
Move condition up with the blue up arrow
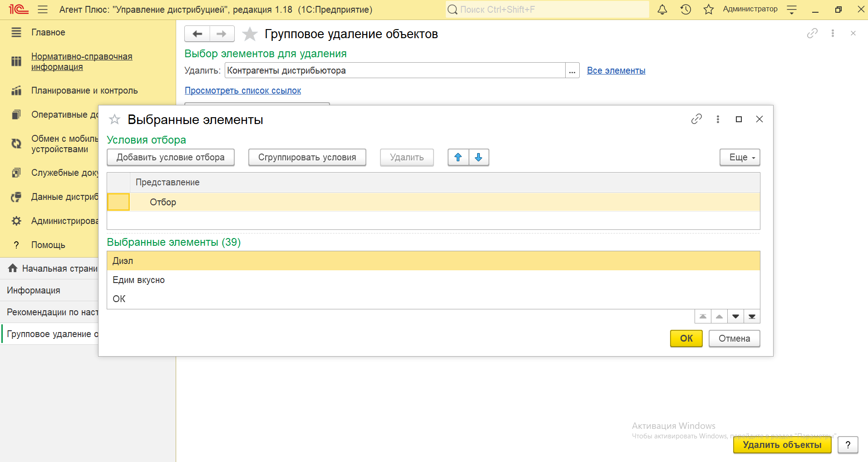coord(458,157)
